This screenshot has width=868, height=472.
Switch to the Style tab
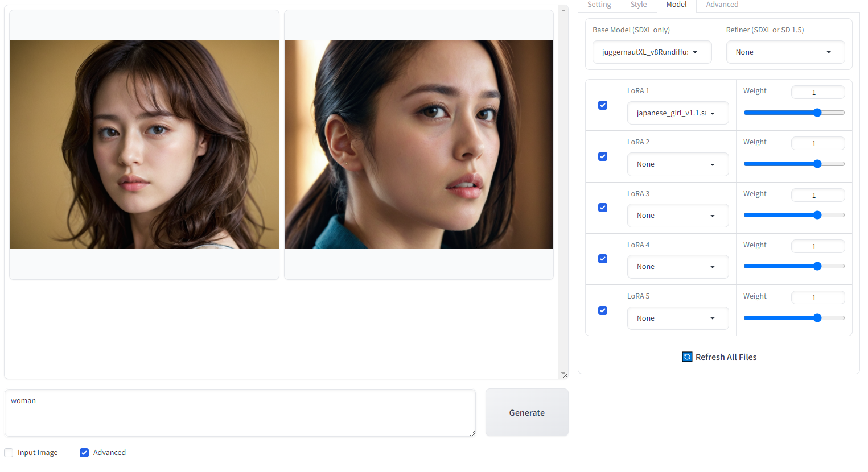pyautogui.click(x=638, y=5)
